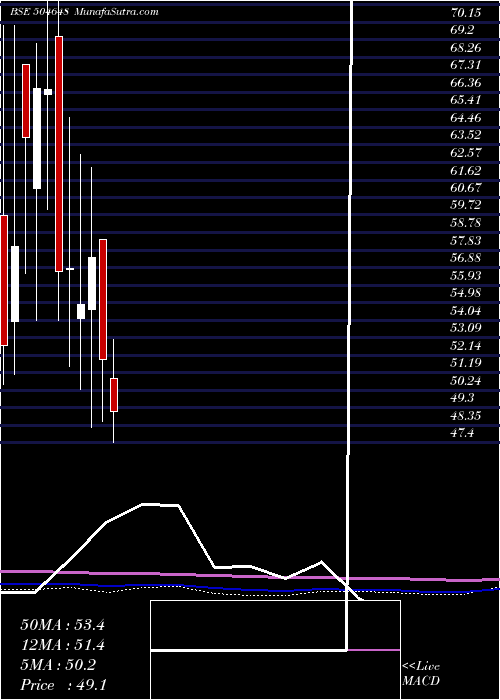Click the 12MA : 51.4 readout
Screen dimensions: 500x700
(x=62, y=645)
